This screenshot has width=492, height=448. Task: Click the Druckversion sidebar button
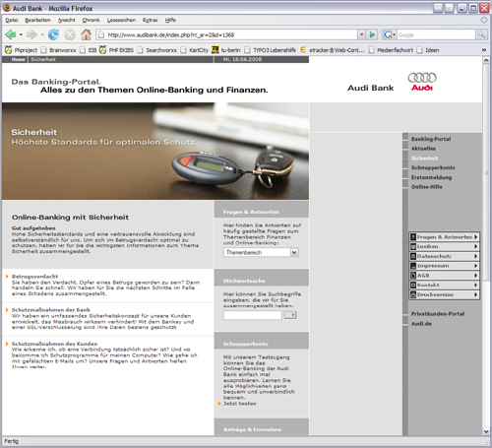(445, 294)
